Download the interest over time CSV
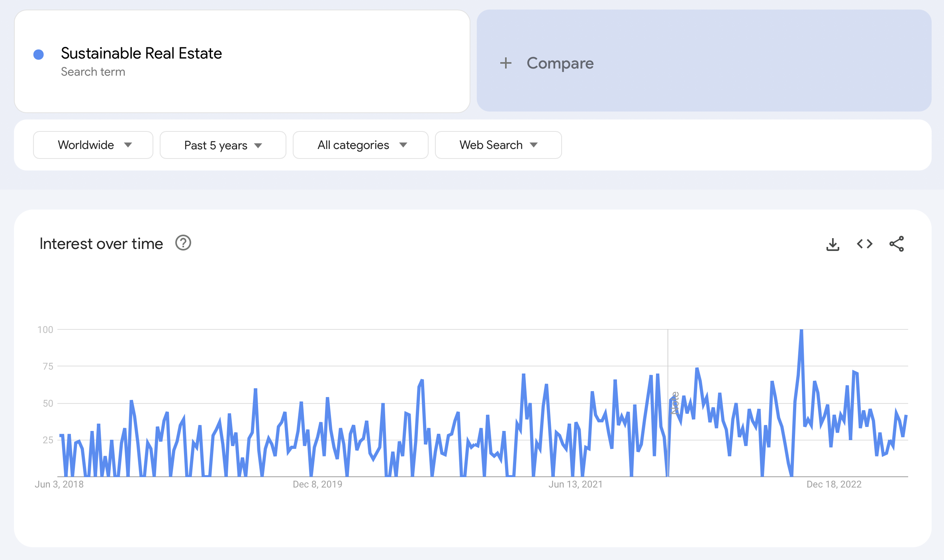The width and height of the screenshot is (944, 560). click(832, 244)
